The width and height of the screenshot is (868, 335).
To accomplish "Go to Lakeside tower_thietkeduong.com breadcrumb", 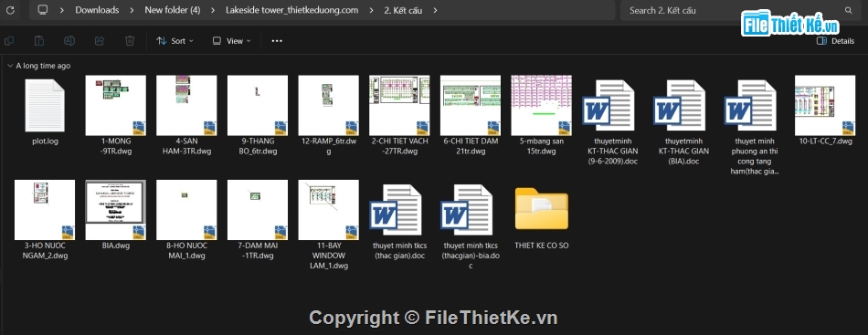I will coord(291,10).
